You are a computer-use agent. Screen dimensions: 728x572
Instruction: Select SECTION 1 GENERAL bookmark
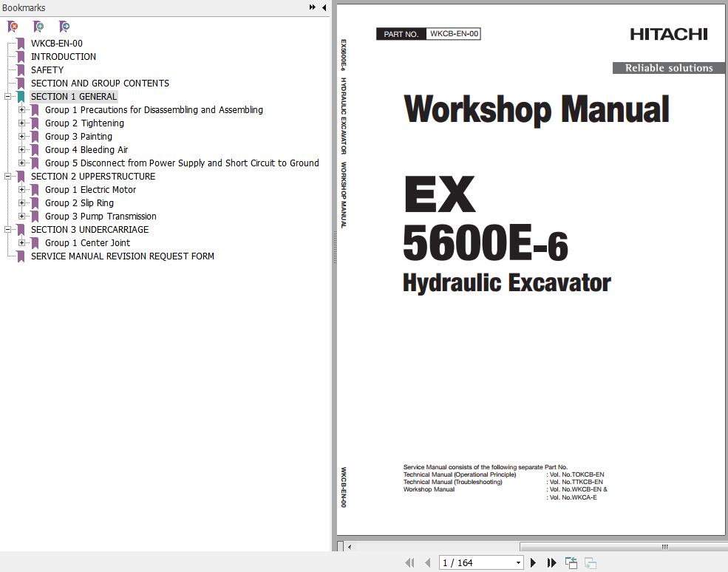[74, 97]
